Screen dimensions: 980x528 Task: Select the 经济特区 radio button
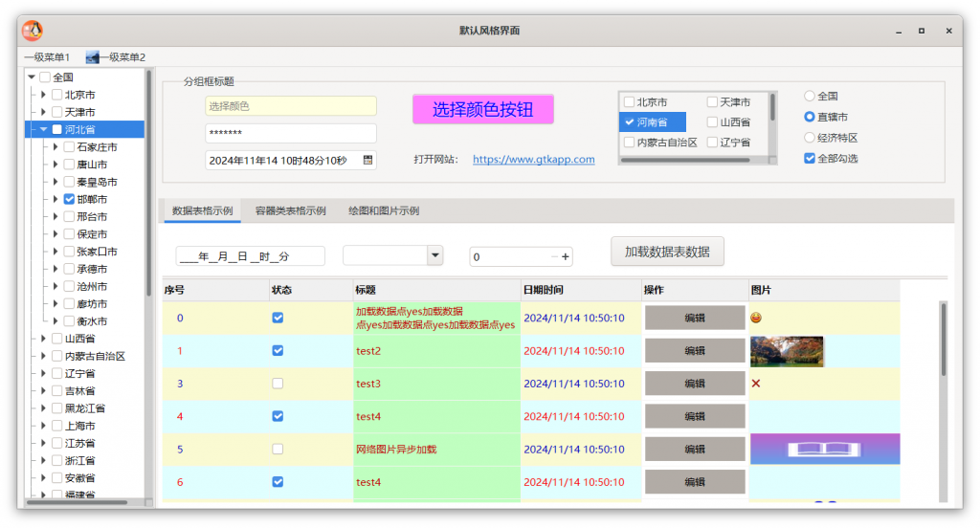click(x=810, y=137)
